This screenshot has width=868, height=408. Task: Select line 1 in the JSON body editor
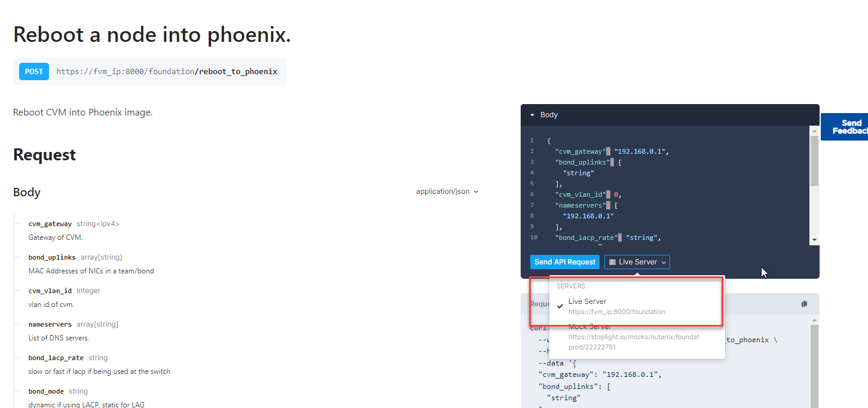(x=548, y=140)
